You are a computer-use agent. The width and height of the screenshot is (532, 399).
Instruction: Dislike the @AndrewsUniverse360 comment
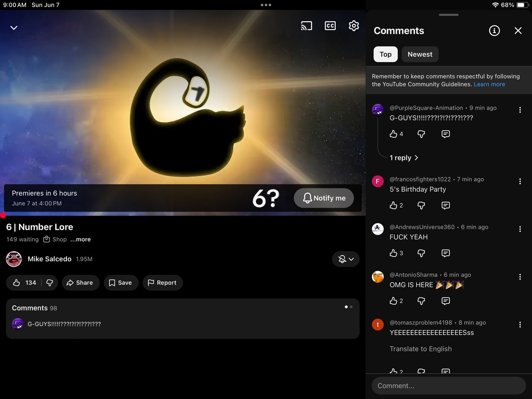[x=421, y=253]
